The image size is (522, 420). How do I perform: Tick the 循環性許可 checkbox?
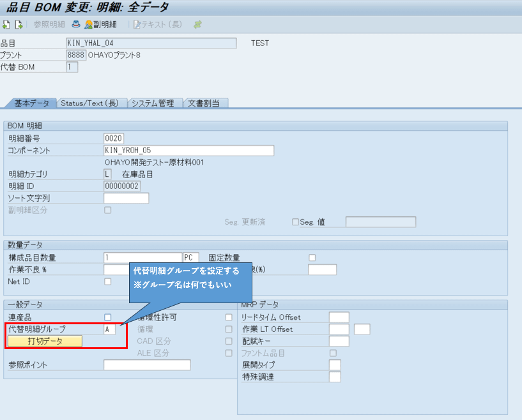(229, 317)
